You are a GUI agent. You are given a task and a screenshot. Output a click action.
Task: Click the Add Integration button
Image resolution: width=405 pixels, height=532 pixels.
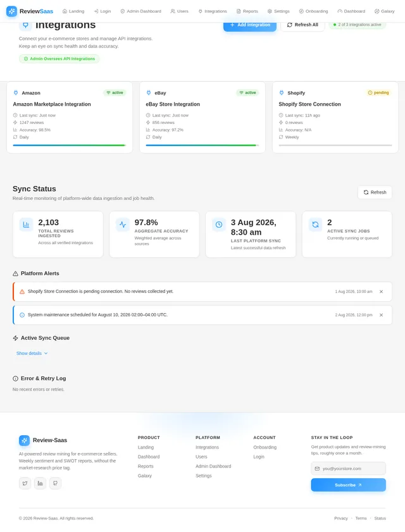click(x=250, y=25)
